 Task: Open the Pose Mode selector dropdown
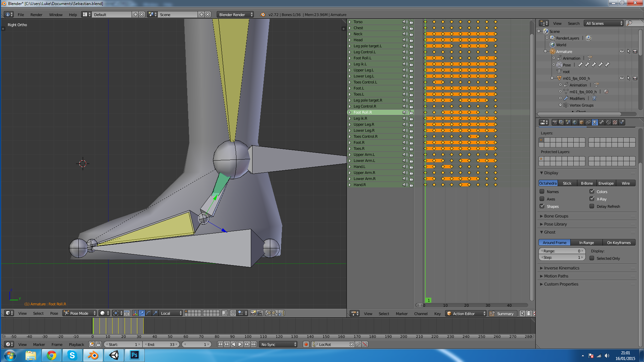click(x=80, y=313)
